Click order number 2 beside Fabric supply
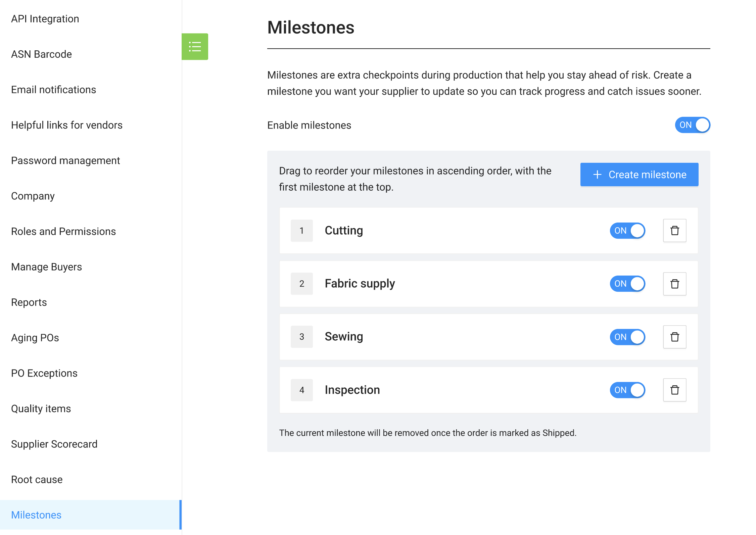 point(302,284)
